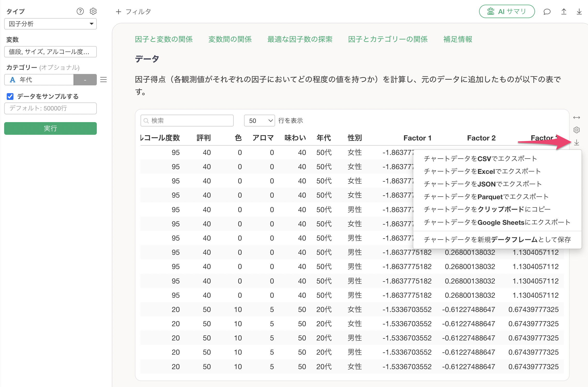
Task: Open analytics settings gear beside タイプ
Action: click(x=93, y=11)
